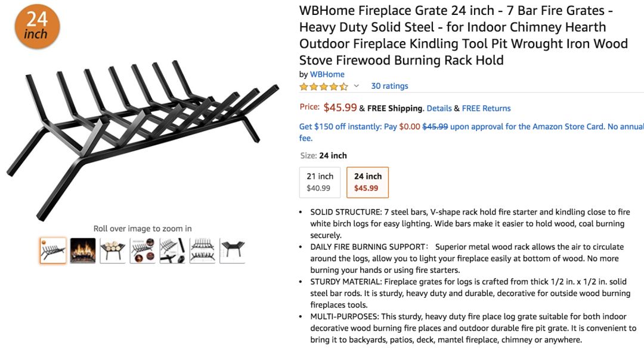644x355 pixels.
Task: Click the $45.99 price text
Action: point(340,108)
